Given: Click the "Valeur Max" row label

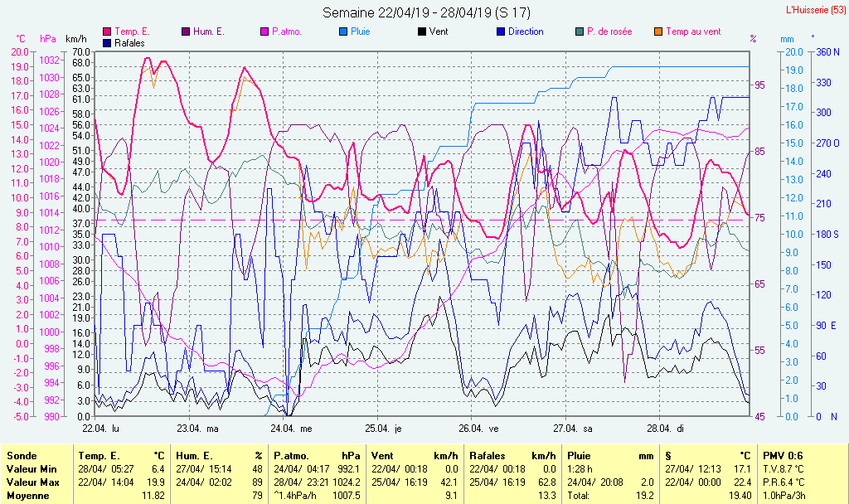Looking at the screenshot, I should (x=32, y=482).
